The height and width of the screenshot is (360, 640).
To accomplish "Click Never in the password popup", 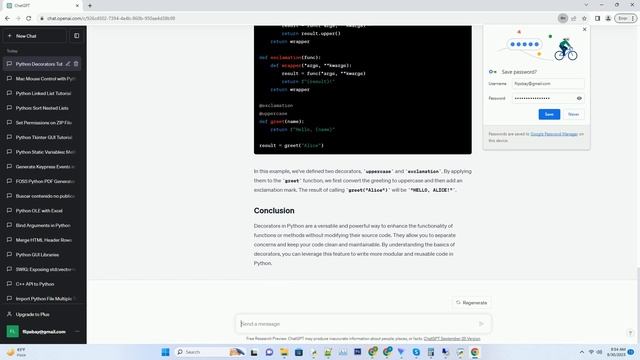I will click(x=573, y=114).
